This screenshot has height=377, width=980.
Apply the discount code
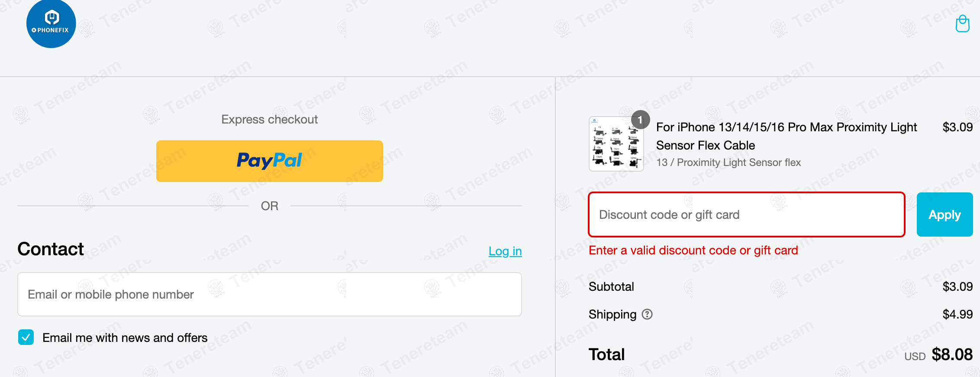click(944, 214)
